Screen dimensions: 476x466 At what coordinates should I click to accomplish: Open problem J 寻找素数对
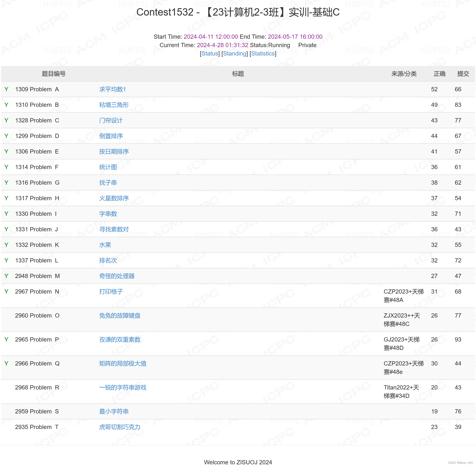point(114,229)
